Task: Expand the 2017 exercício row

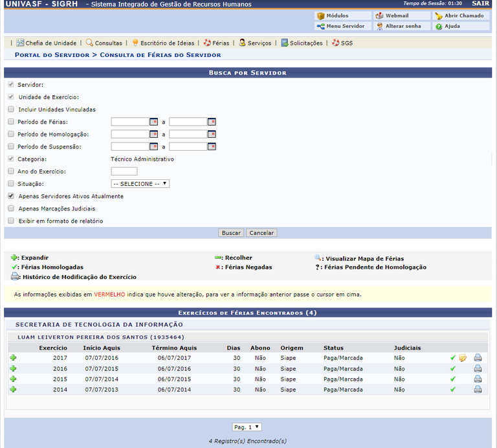Action: point(13,358)
